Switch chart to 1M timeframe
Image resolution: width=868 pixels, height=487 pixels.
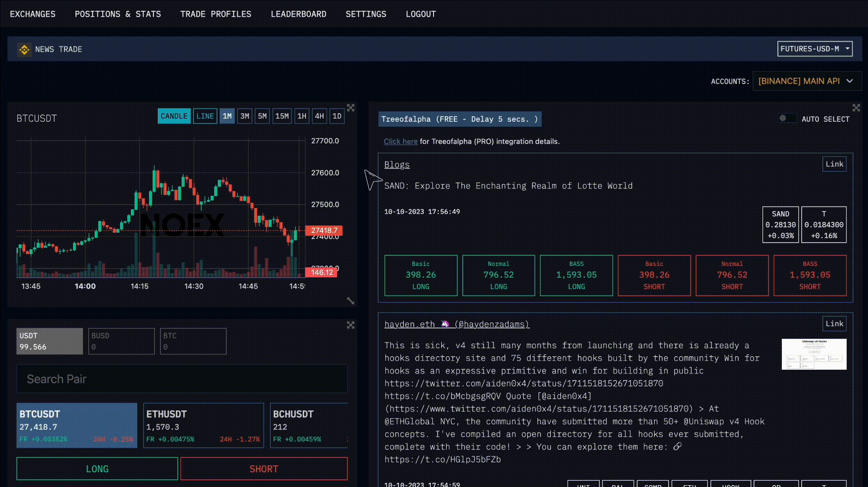click(x=227, y=116)
